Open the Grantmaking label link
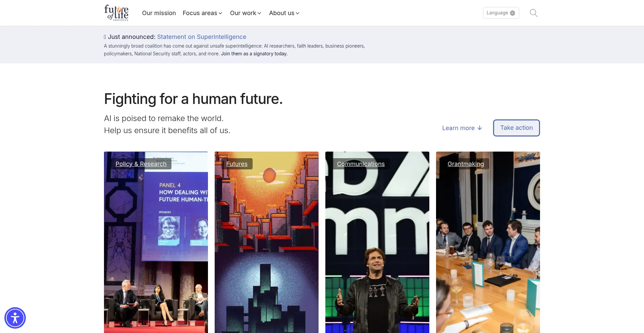The width and height of the screenshot is (644, 333). click(x=466, y=164)
